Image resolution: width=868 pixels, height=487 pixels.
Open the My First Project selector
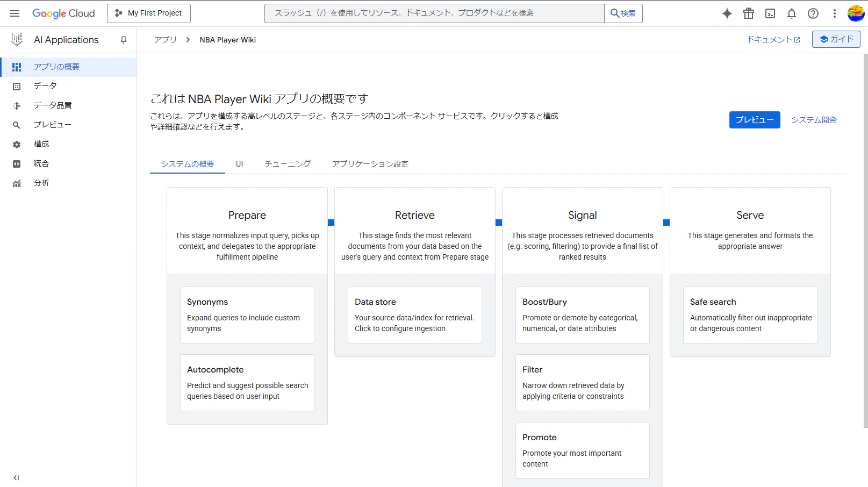pyautogui.click(x=149, y=13)
